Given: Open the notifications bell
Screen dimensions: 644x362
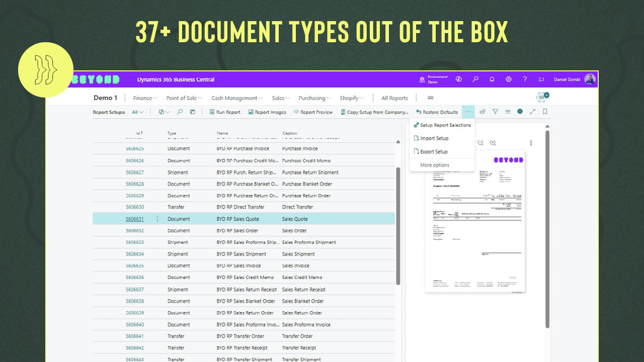Looking at the screenshot, I should 492,79.
